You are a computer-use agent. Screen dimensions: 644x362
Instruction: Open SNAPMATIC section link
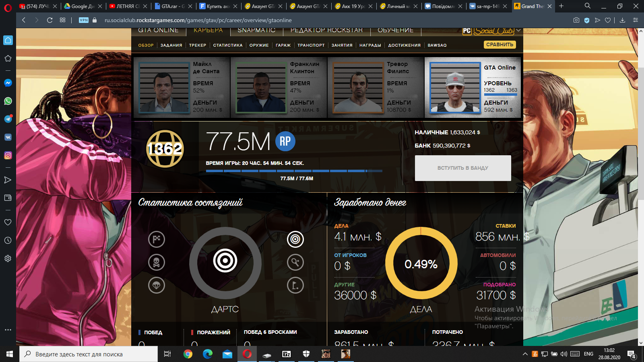click(x=256, y=30)
